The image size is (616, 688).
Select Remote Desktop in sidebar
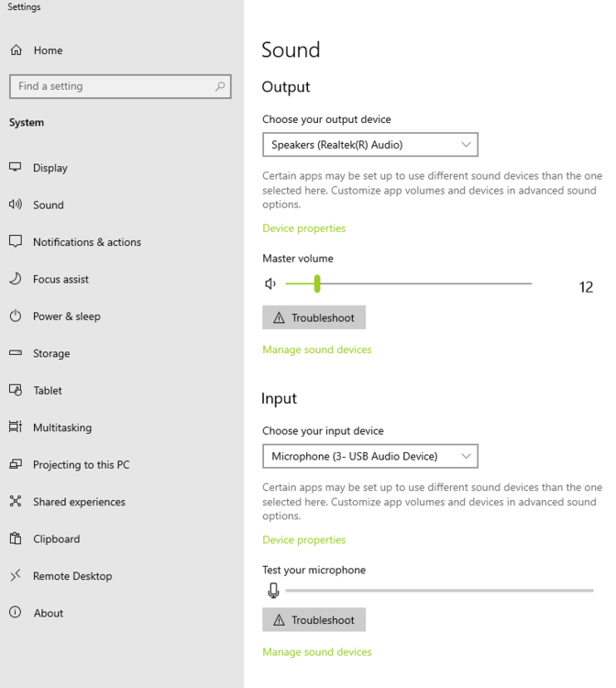click(72, 576)
